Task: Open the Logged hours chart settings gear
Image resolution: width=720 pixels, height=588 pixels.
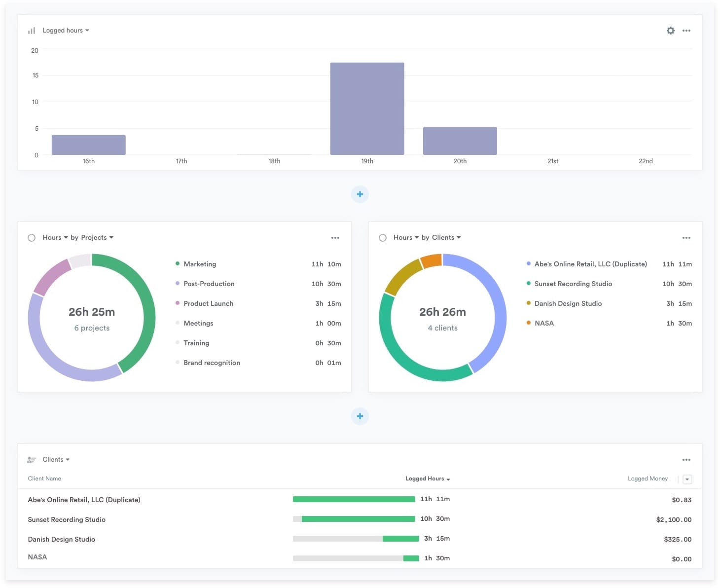Action: pyautogui.click(x=670, y=31)
